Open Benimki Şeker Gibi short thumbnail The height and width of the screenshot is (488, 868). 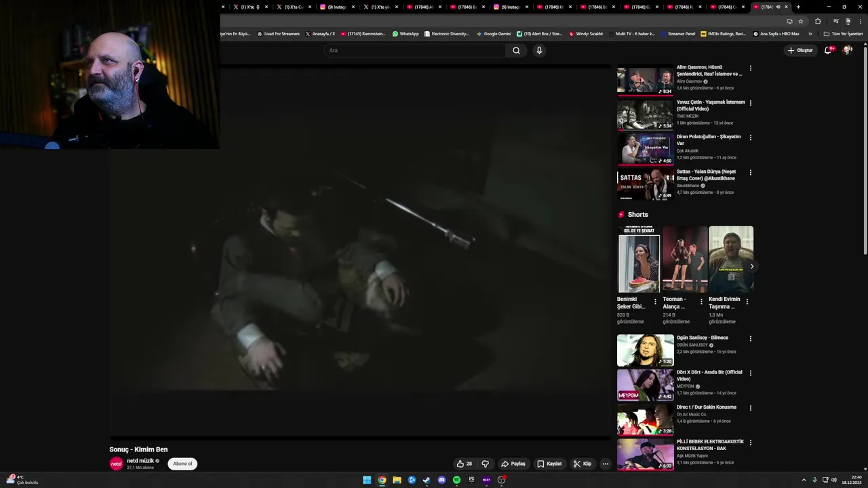pyautogui.click(x=638, y=259)
